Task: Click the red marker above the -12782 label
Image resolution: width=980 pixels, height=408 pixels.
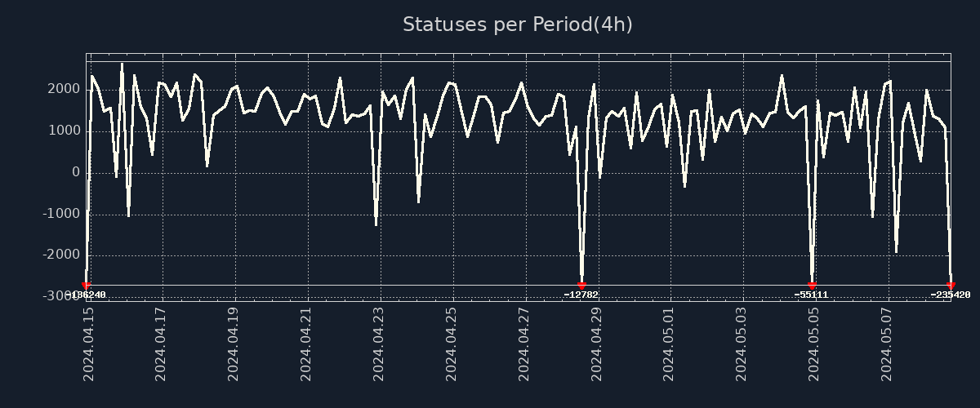Action: point(581,286)
